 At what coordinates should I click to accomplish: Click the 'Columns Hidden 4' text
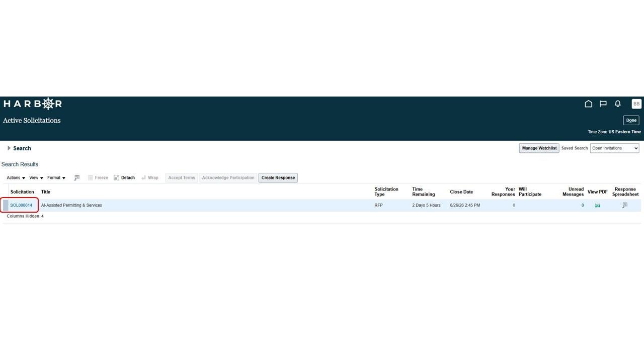tap(25, 216)
